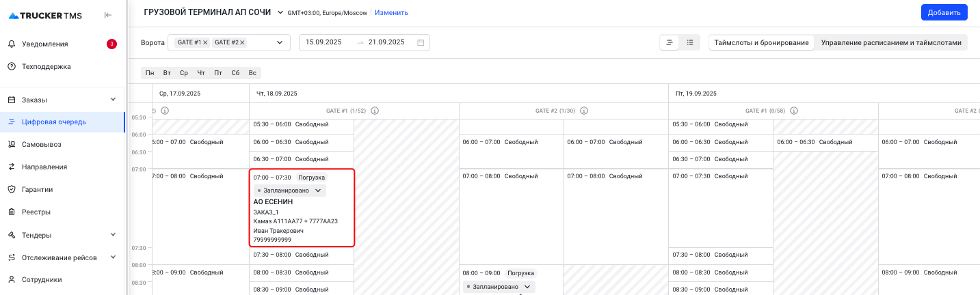Collapse the sidebar with the arrow icon
Viewport: 980px width, 295px height.
pyautogui.click(x=108, y=15)
